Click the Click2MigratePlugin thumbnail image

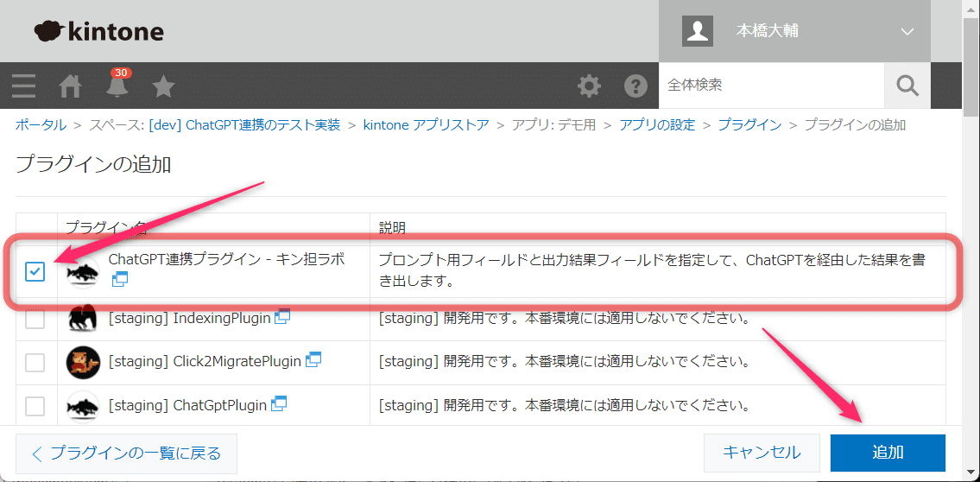coord(83,362)
